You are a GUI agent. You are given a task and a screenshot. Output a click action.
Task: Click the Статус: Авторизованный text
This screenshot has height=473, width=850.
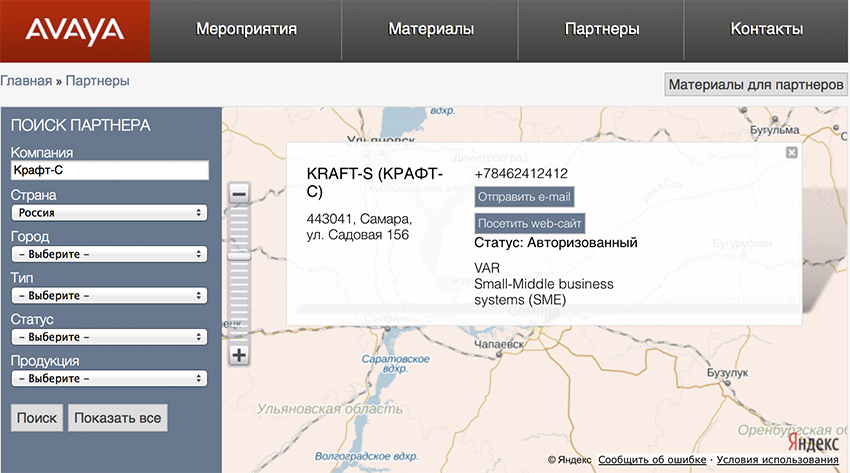coord(556,242)
